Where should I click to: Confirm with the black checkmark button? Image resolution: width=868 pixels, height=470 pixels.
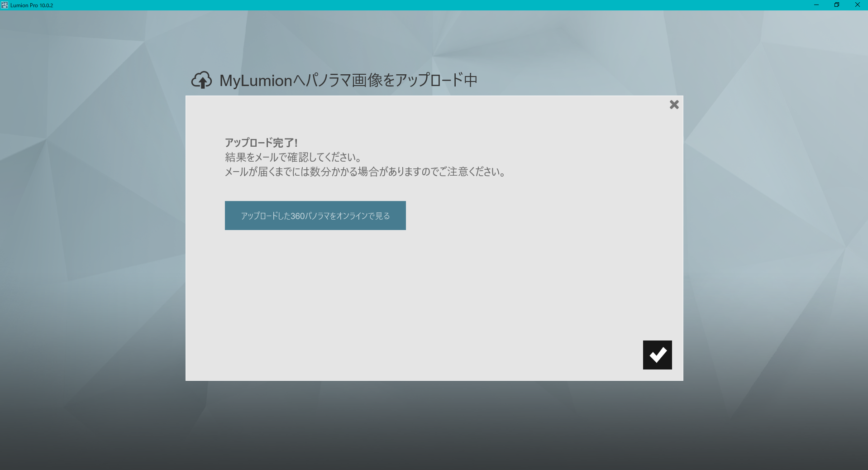[657, 355]
